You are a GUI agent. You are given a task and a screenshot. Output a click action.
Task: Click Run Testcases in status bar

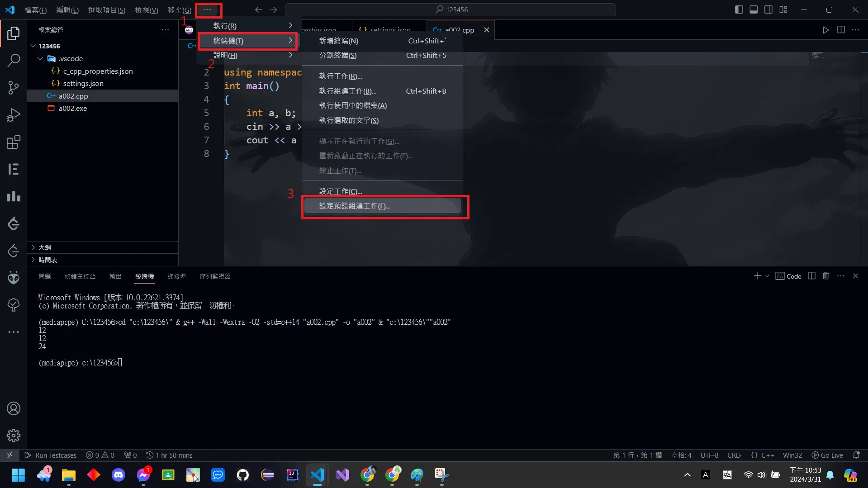coord(51,455)
